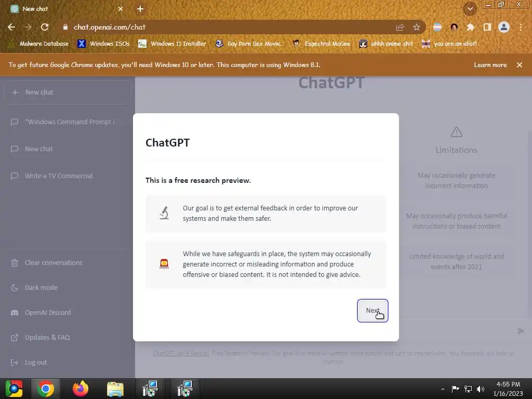Viewport: 532px width, 399px height.
Task: Open Malware Database bookmark
Action: [x=38, y=44]
